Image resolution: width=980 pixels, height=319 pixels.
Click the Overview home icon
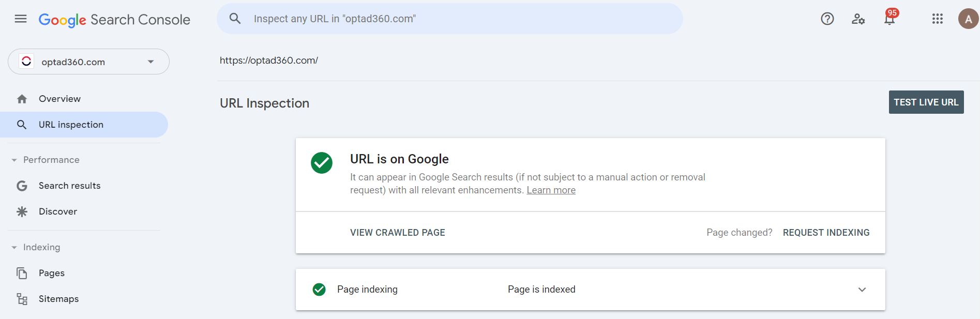click(x=22, y=99)
